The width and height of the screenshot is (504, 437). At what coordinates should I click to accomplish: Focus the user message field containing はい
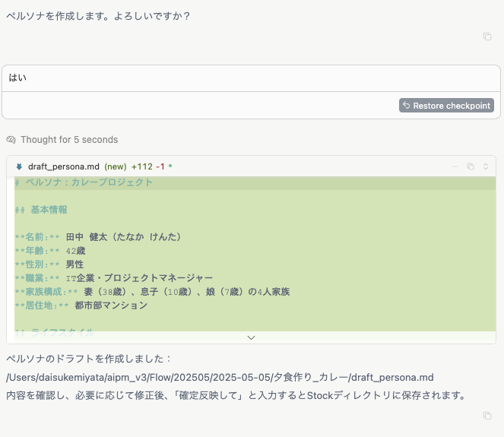251,78
